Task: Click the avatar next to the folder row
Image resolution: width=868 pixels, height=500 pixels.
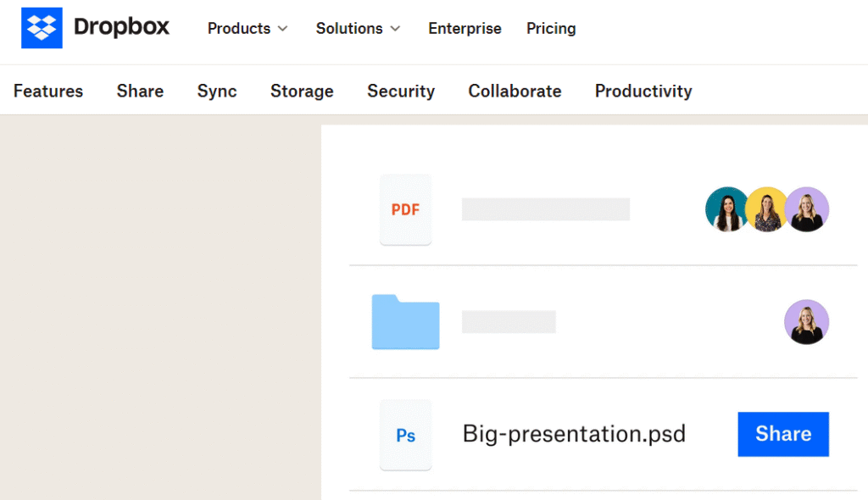Action: pos(806,322)
